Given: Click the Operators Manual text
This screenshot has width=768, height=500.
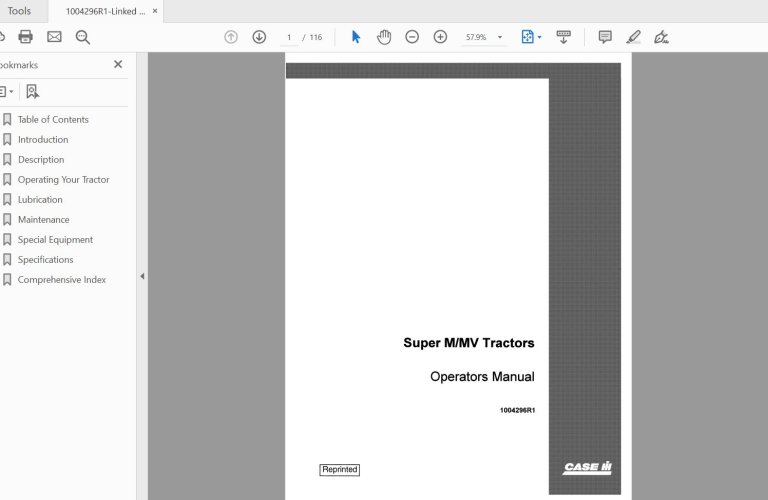Looking at the screenshot, I should (482, 377).
